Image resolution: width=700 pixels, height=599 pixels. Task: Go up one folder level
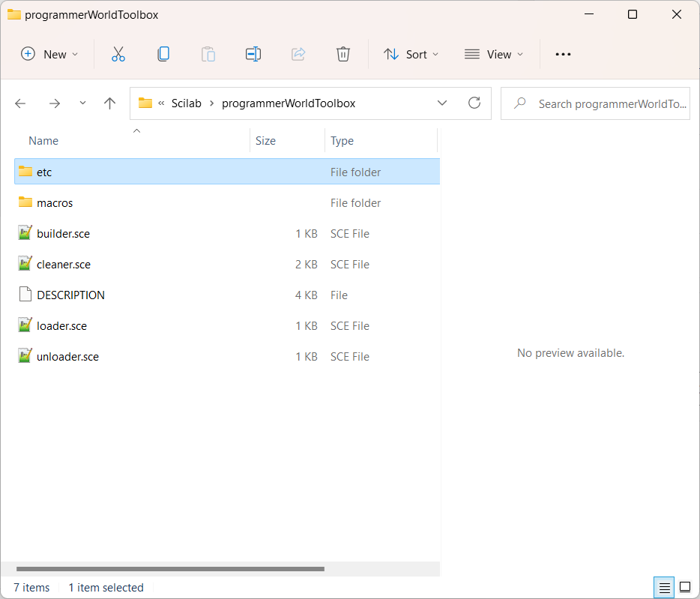pyautogui.click(x=109, y=103)
